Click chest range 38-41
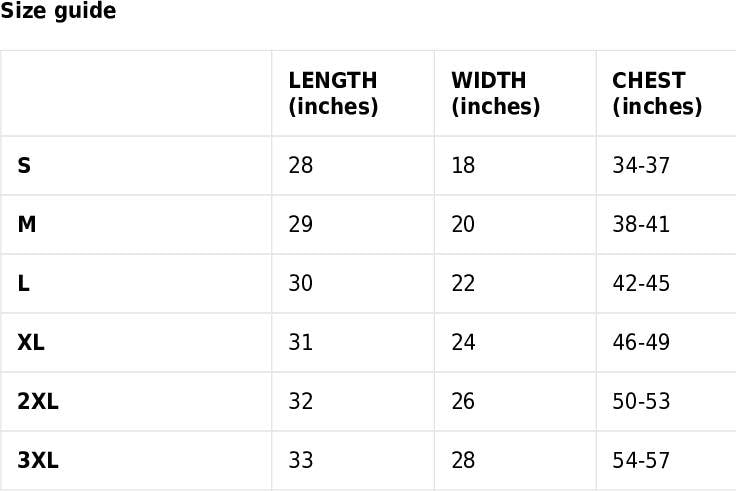Viewport: 736px width, 491px height. pos(641,224)
